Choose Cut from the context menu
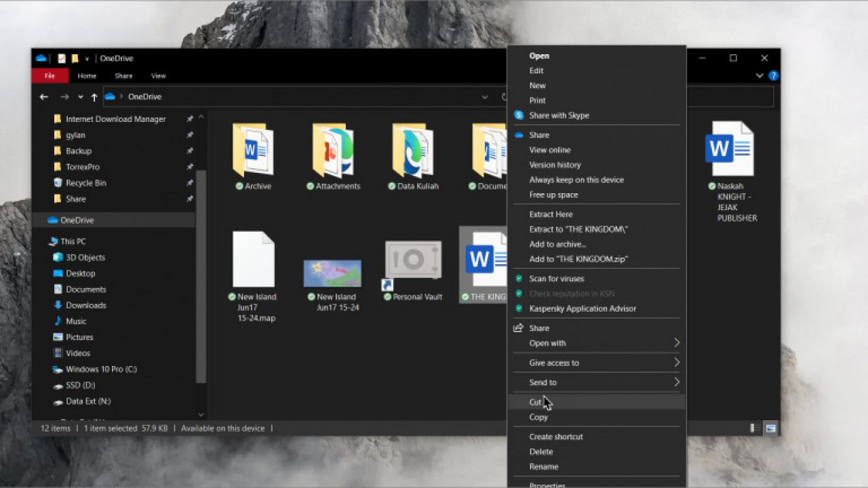This screenshot has height=488, width=868. point(536,402)
